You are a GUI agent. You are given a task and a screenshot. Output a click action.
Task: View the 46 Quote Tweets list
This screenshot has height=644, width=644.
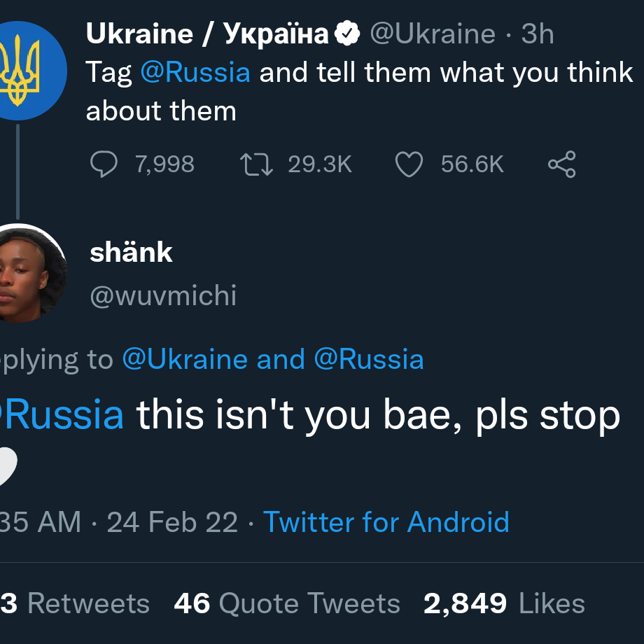[287, 603]
